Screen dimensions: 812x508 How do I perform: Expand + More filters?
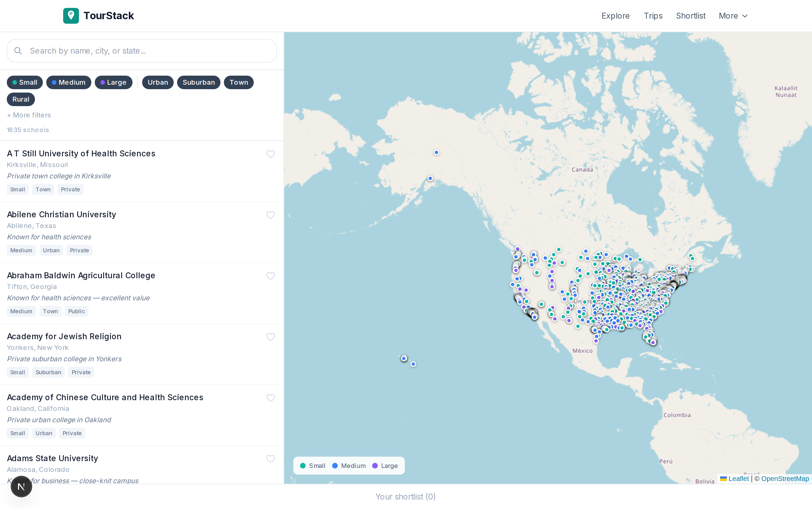[29, 115]
